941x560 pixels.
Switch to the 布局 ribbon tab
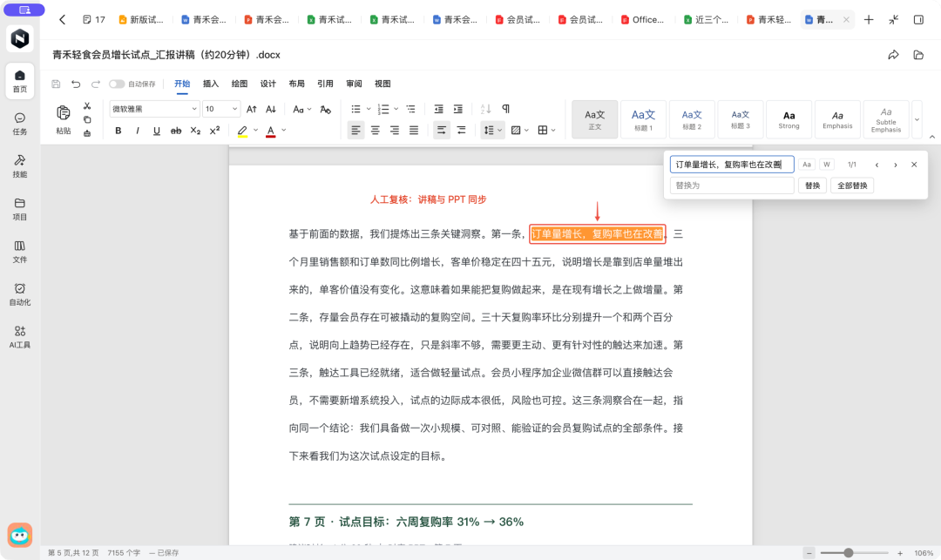[x=296, y=84]
